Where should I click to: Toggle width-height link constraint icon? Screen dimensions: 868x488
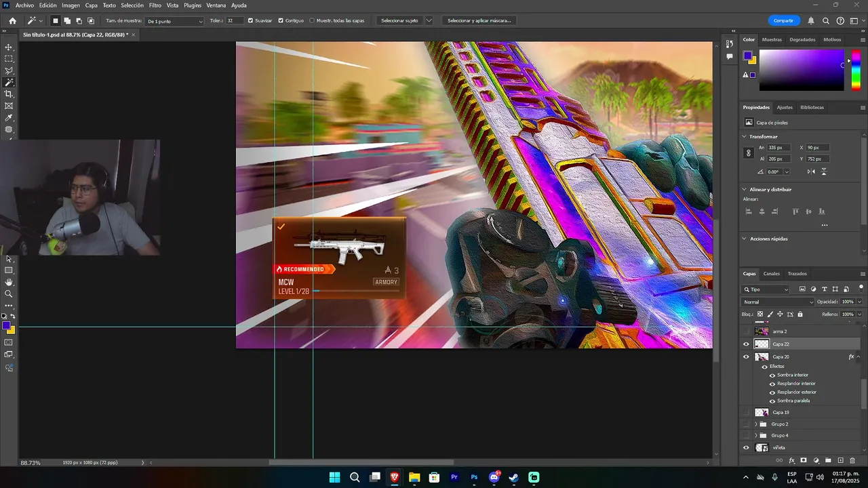click(x=749, y=153)
